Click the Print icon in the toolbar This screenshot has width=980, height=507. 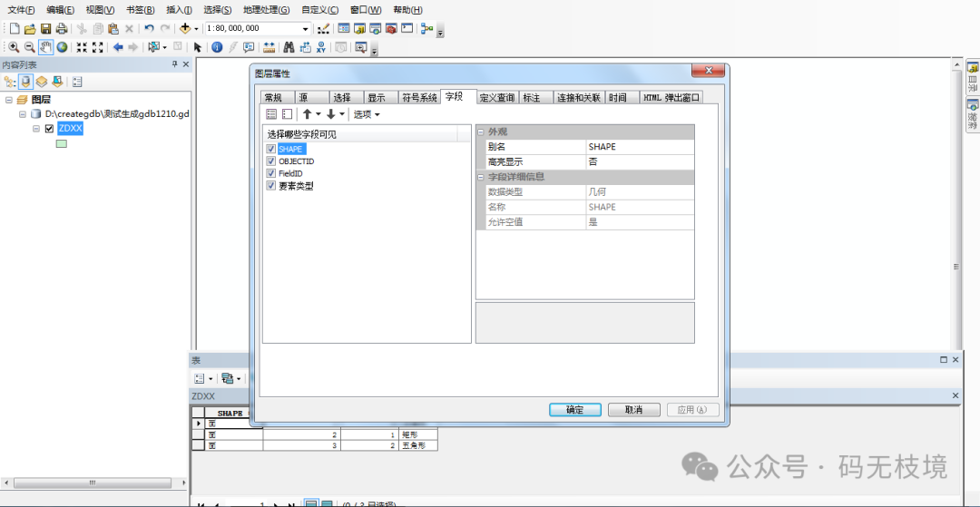point(62,29)
